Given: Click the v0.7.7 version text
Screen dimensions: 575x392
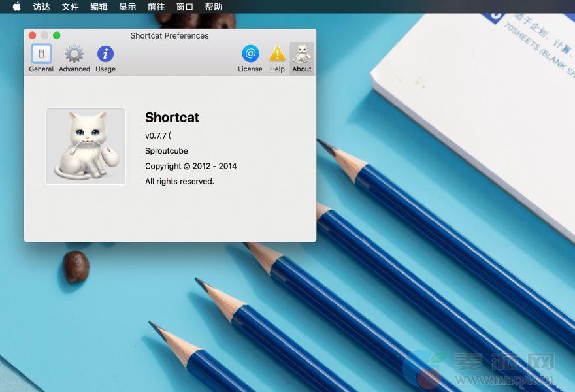Looking at the screenshot, I should (158, 135).
